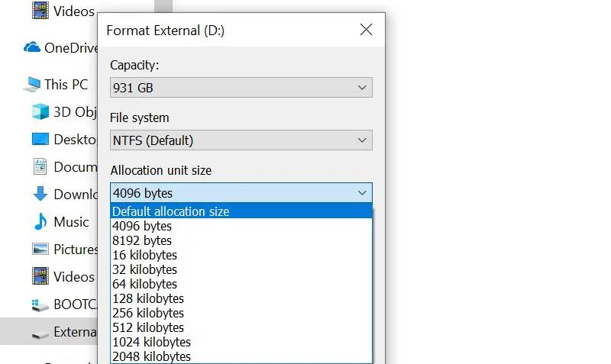This screenshot has width=611, height=364.
Task: Open the File system dropdown
Action: [241, 140]
